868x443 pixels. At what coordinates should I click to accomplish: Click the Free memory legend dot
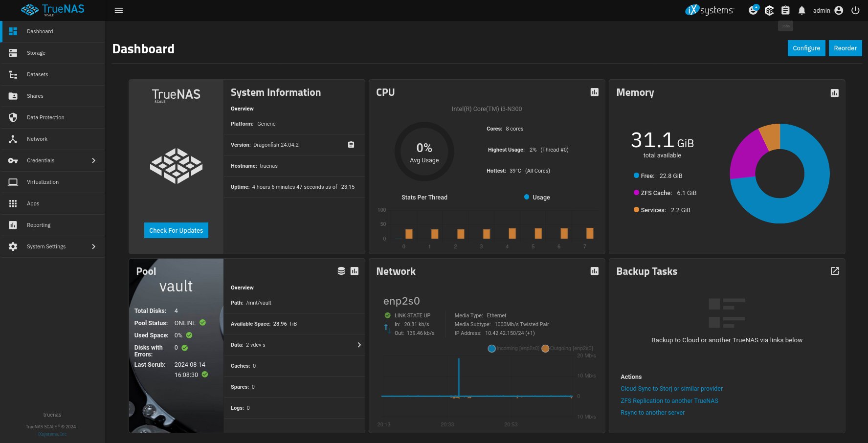(636, 175)
